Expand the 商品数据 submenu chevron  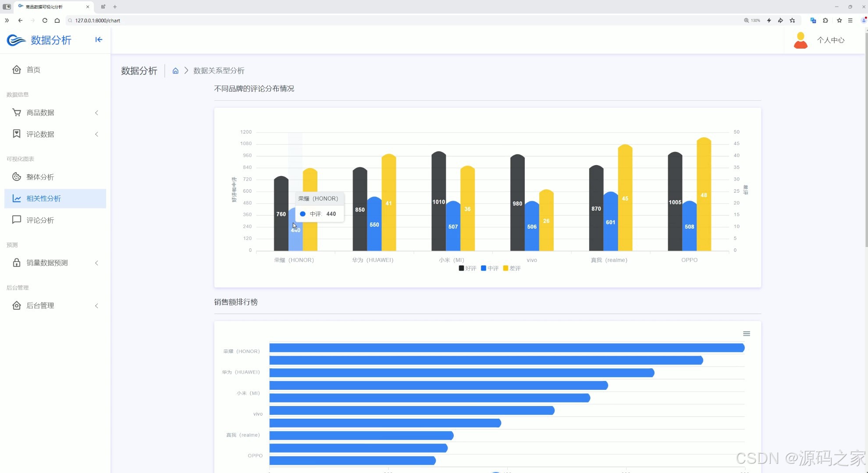96,113
